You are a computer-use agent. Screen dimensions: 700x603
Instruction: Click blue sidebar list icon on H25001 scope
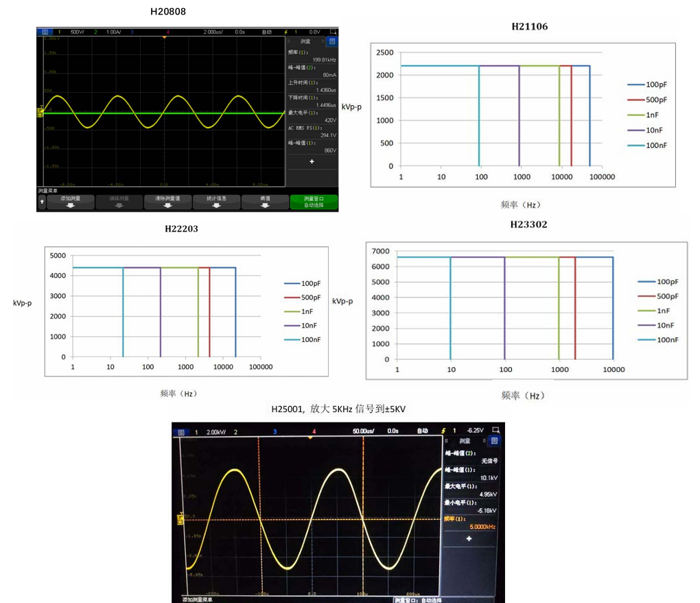495,441
